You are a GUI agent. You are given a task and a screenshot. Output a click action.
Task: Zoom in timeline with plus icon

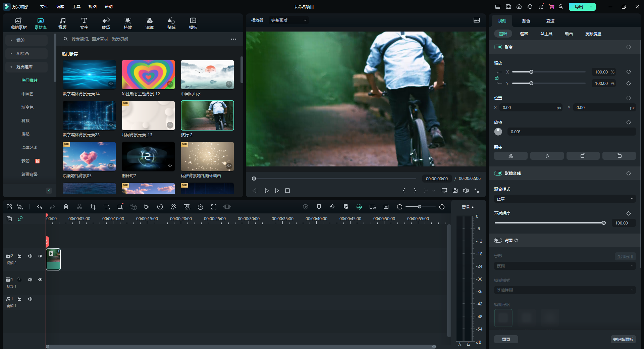(x=442, y=207)
